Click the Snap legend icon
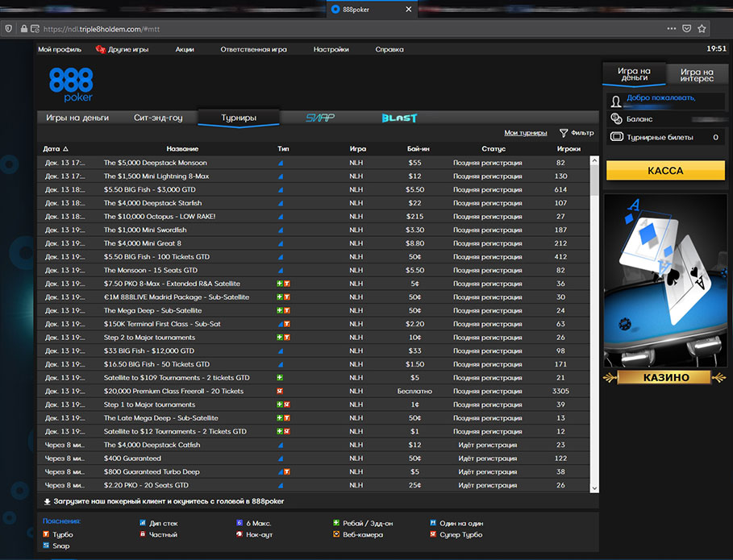The image size is (733, 560). tap(46, 545)
